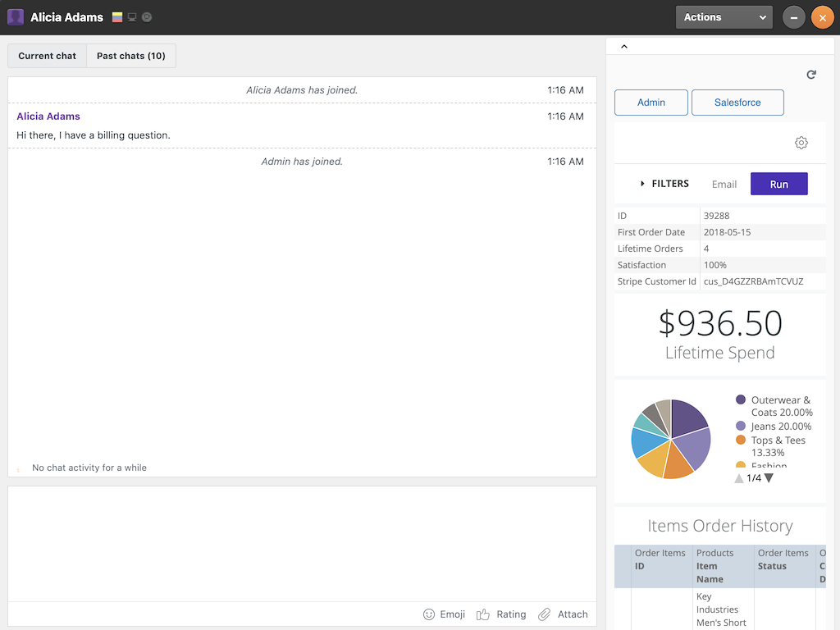
Task: Click the Items Order History heading
Action: click(720, 526)
